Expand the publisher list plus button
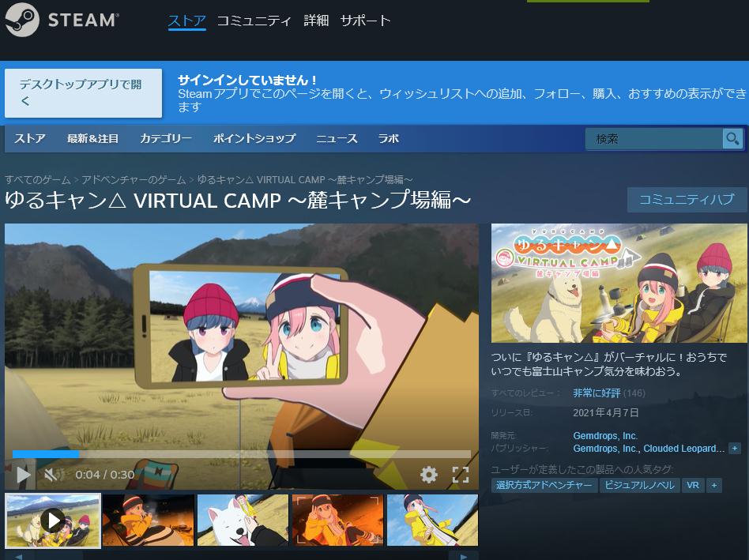Viewport: 749px width, 560px height. [x=735, y=449]
